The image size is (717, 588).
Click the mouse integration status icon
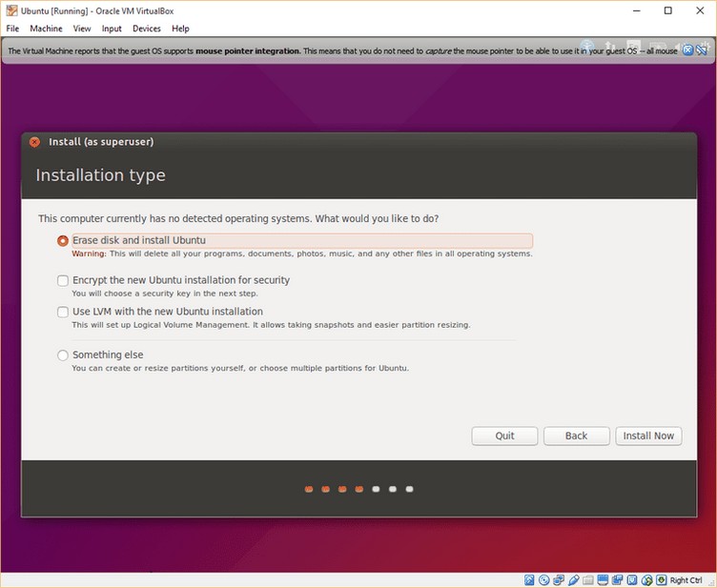[x=646, y=580]
